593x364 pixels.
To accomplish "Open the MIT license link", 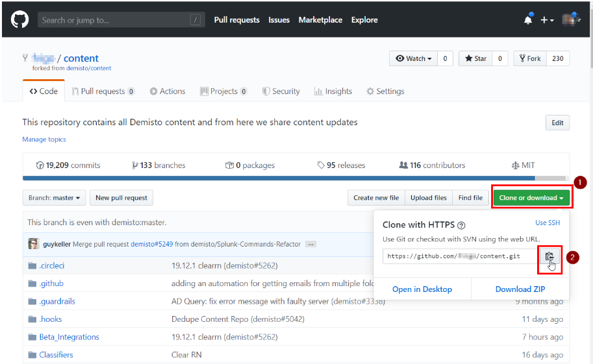I will [x=524, y=165].
